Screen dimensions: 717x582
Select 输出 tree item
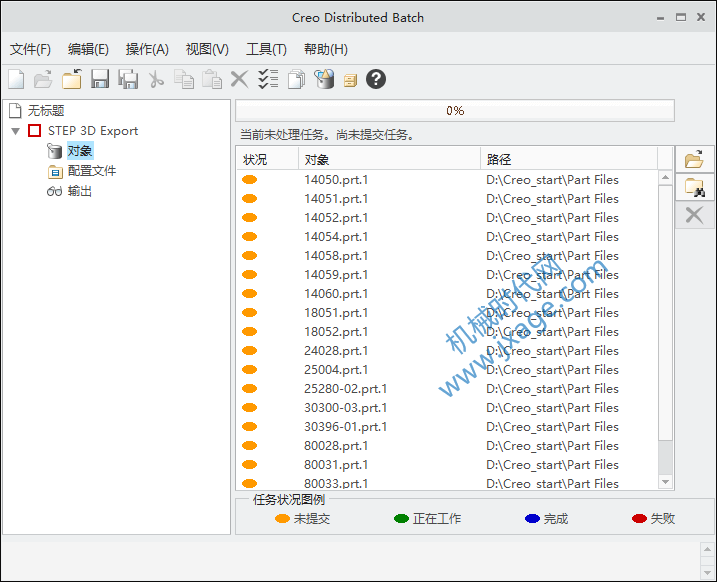(80, 191)
